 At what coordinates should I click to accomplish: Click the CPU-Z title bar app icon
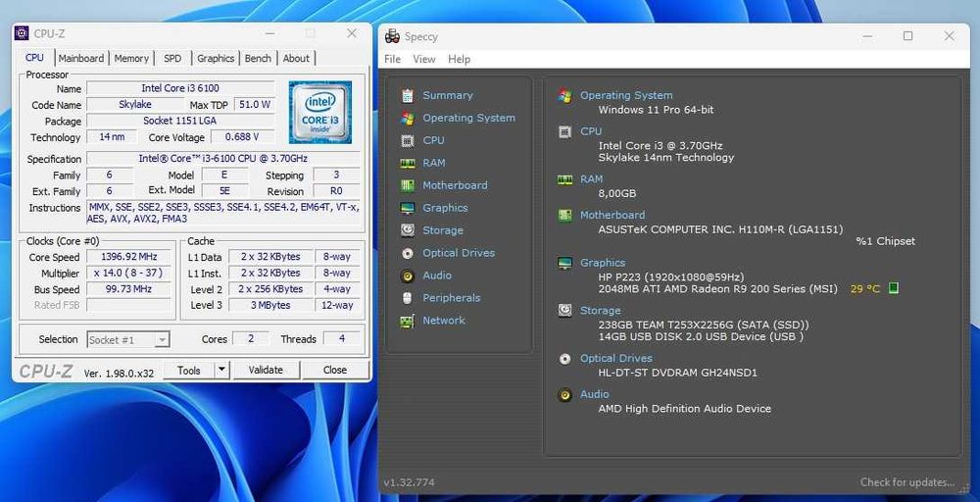tap(22, 33)
